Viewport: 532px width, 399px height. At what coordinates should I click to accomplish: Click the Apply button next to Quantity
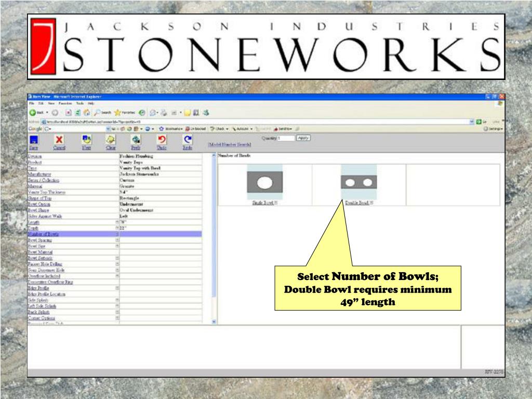[303, 138]
